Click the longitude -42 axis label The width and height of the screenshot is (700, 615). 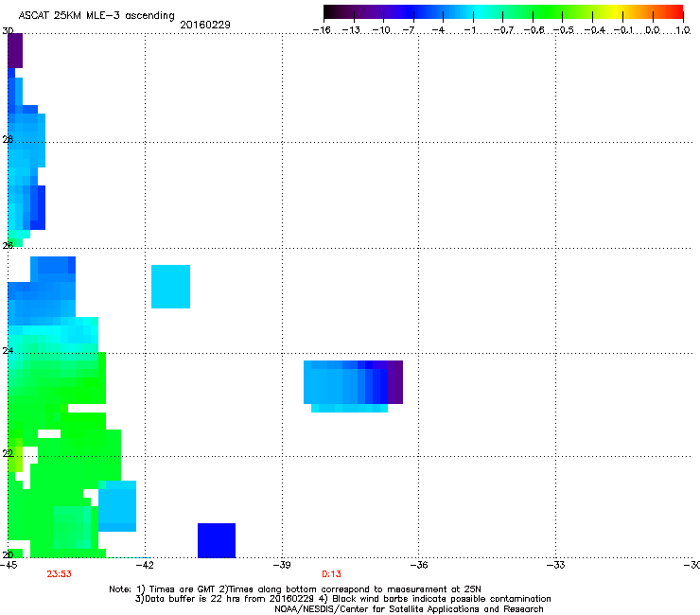click(x=145, y=565)
